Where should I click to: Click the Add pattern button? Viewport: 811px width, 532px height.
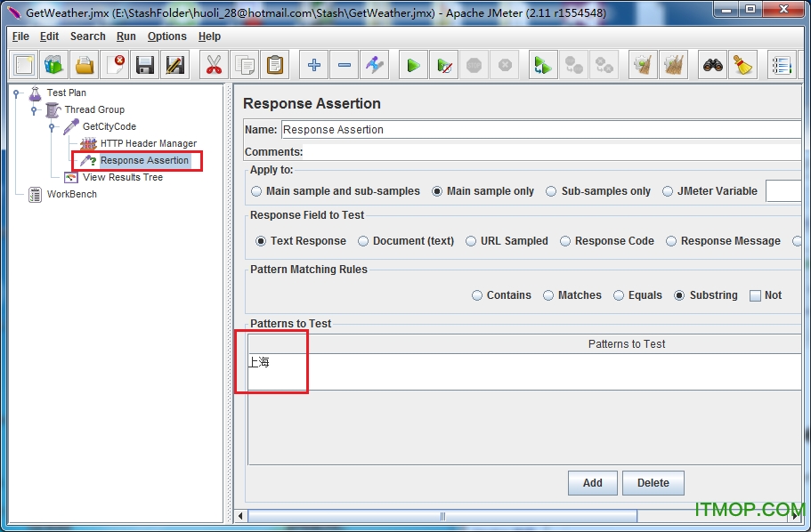tap(592, 483)
